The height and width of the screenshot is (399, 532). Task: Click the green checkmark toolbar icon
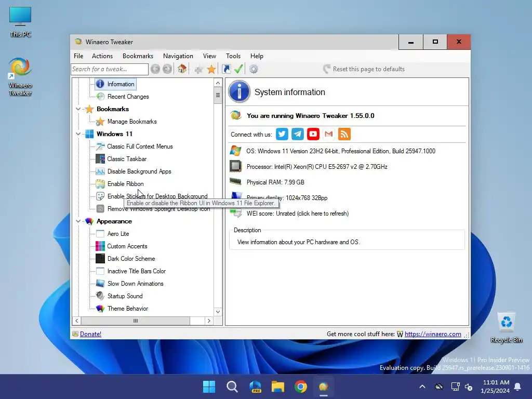[x=238, y=69]
